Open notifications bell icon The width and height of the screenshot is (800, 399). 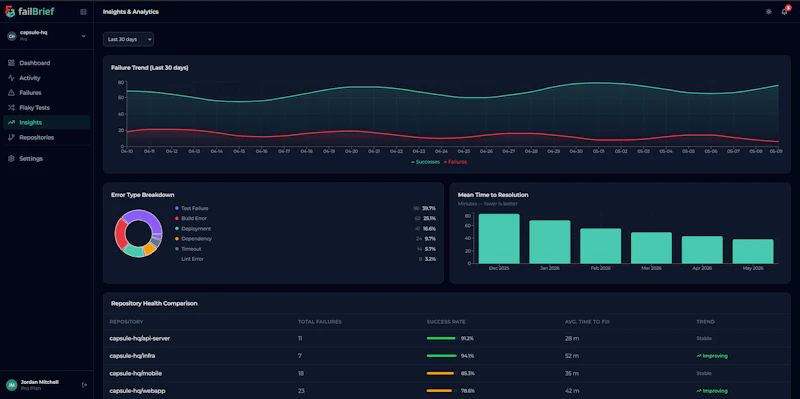click(784, 12)
